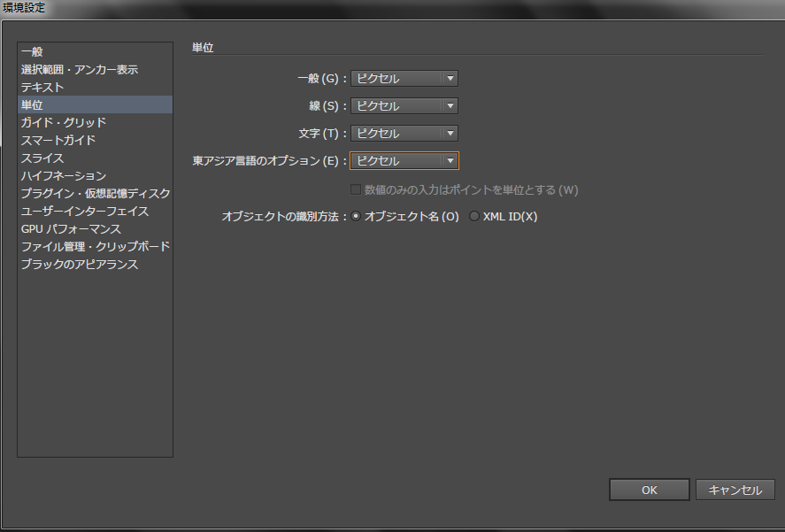The image size is (785, 532).
Task: Open プラグイン・仮想記憶ディスク settings
Action: click(95, 193)
